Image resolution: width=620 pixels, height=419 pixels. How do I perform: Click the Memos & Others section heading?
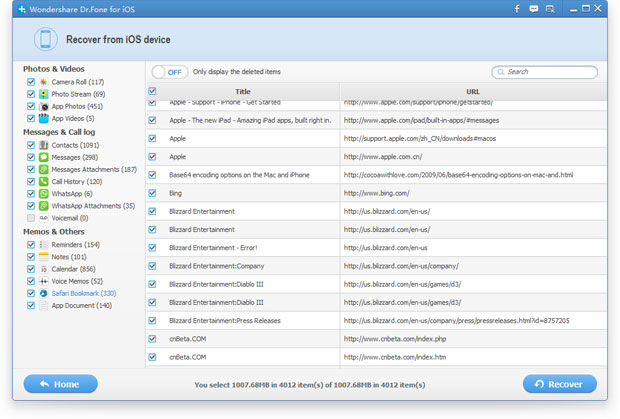(54, 232)
